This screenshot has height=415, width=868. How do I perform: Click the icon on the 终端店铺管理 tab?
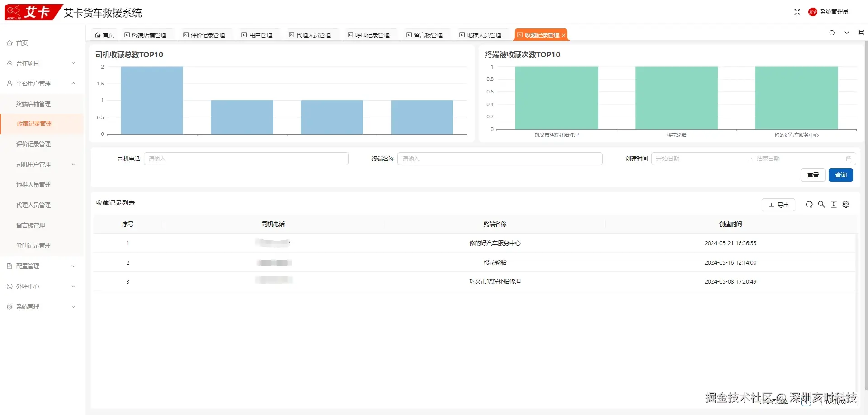coord(127,35)
